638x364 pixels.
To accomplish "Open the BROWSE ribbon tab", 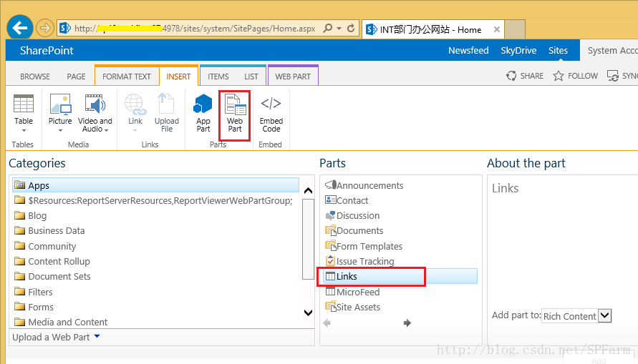I will 35,77.
